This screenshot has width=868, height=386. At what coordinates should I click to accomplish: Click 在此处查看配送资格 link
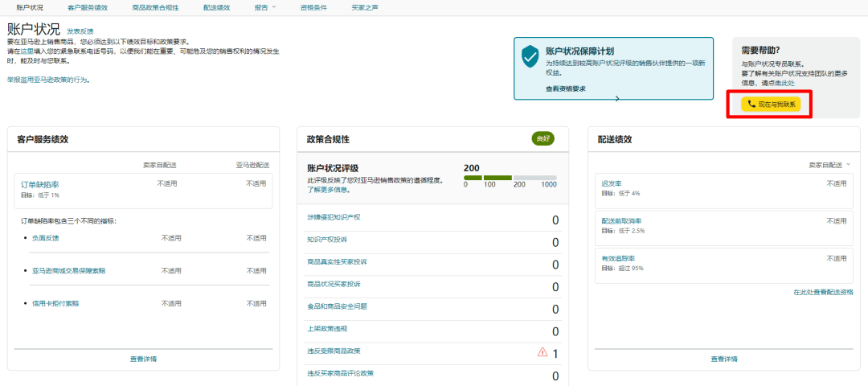[823, 292]
